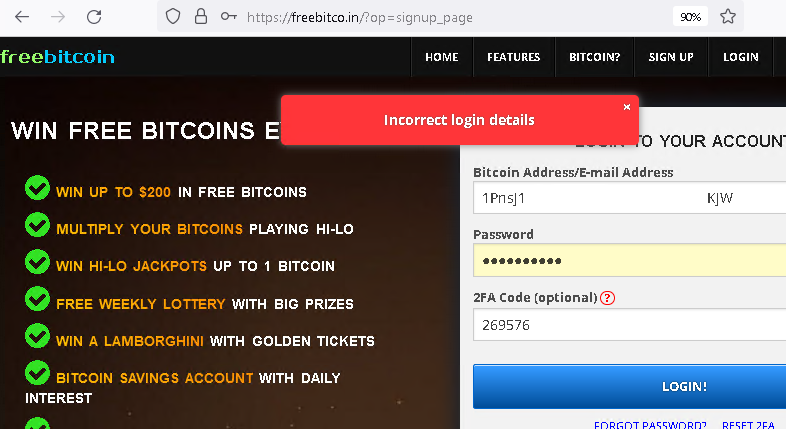Screen dimensions: 786x429
Task: Click the freebitcoin logo
Action: (x=58, y=57)
